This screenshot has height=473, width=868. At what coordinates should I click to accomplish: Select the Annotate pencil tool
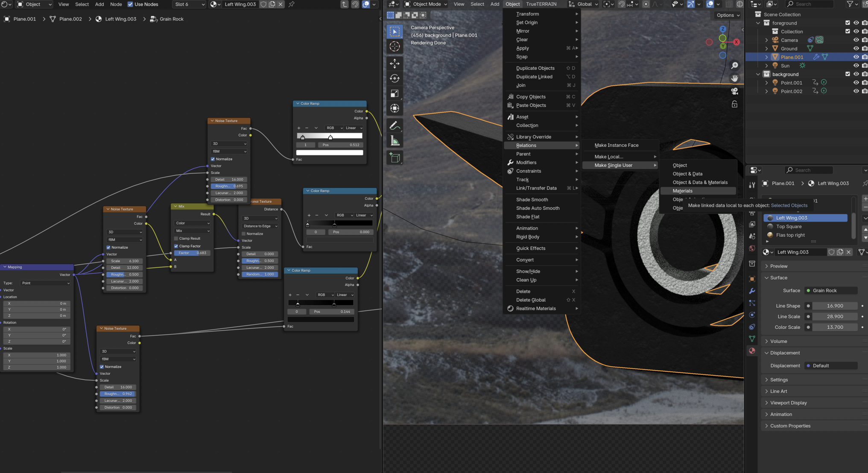[x=395, y=126]
